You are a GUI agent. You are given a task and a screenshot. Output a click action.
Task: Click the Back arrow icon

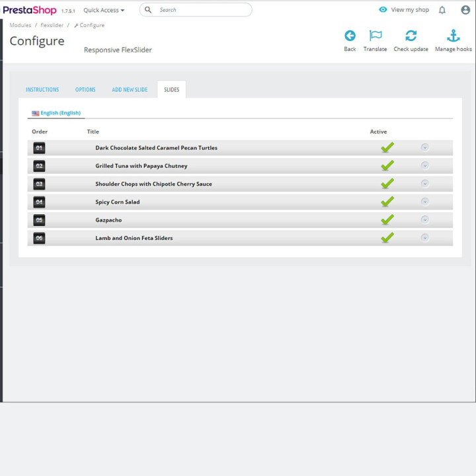tap(350, 36)
